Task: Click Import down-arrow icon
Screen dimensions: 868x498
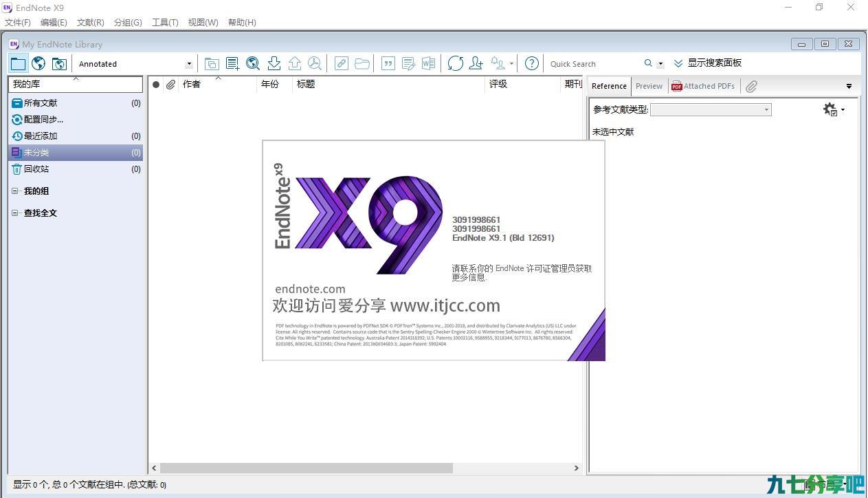Action: click(x=274, y=63)
